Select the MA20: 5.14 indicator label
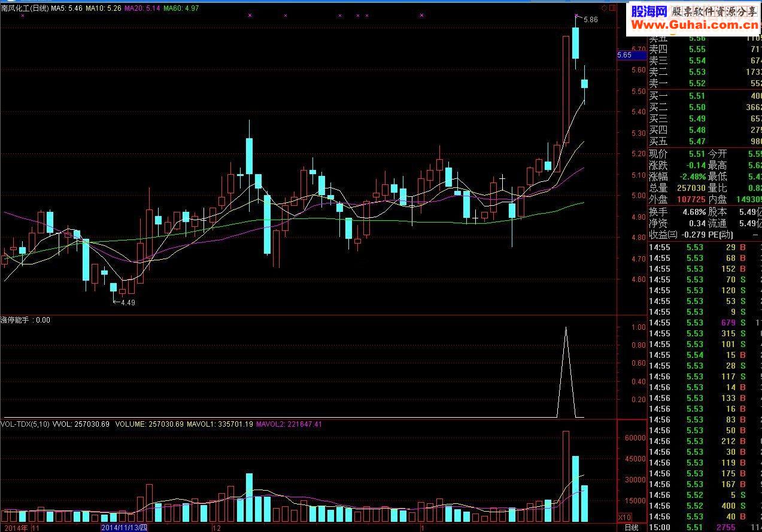The width and height of the screenshot is (762, 532). [x=142, y=8]
